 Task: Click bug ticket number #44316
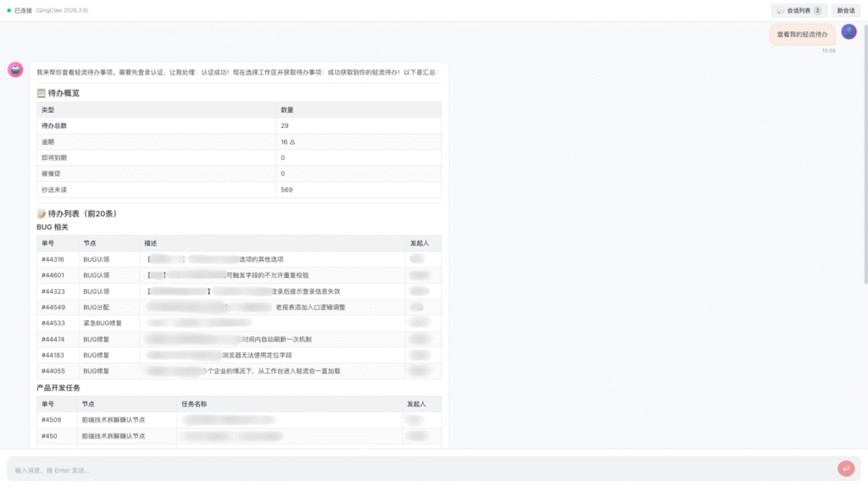pyautogui.click(x=53, y=259)
